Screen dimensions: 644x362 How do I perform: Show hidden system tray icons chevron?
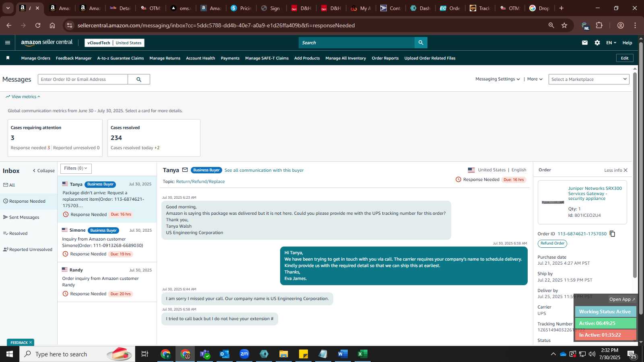coord(553,354)
